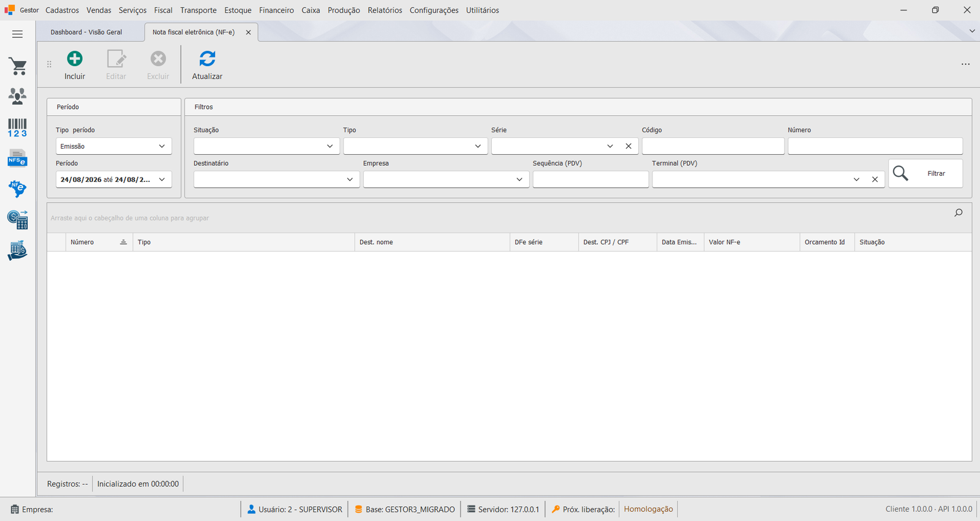Open the NFSe sidebar icon

[18, 158]
